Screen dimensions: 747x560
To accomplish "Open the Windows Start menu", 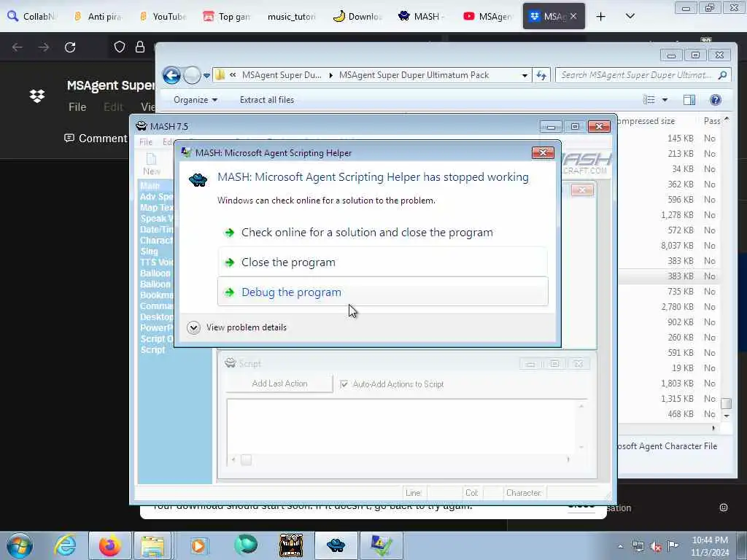I will (20, 545).
